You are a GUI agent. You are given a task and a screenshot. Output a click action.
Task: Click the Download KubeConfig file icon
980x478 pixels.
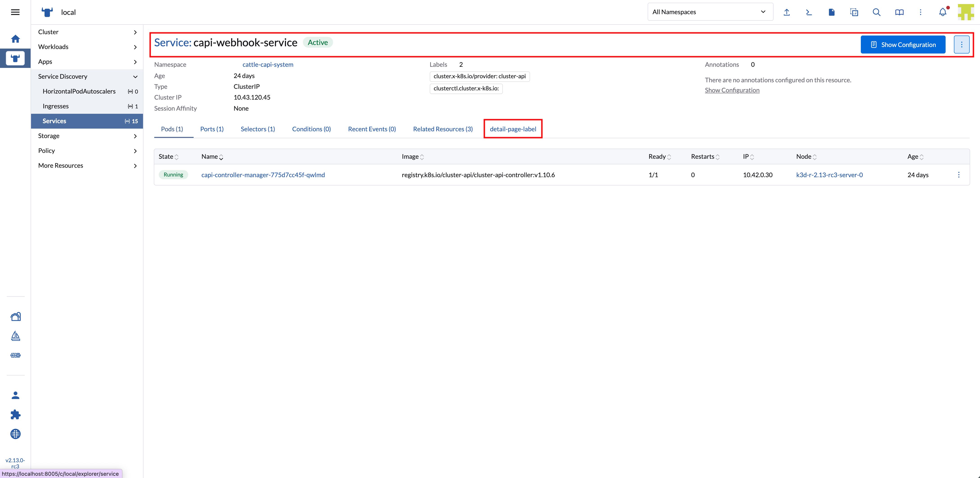point(831,12)
